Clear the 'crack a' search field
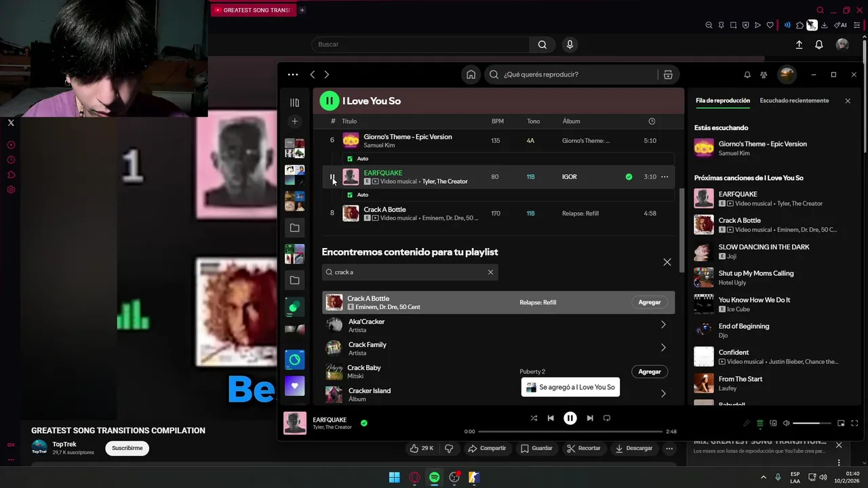The image size is (868, 488). point(490,272)
